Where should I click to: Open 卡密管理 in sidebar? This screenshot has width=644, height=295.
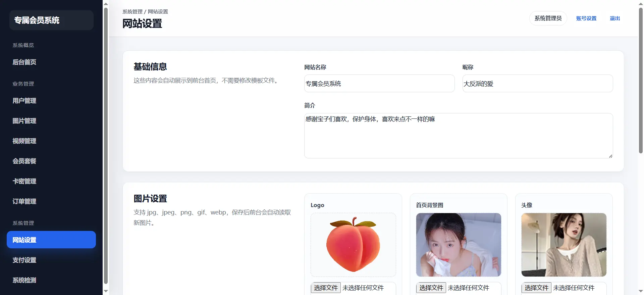click(51, 181)
